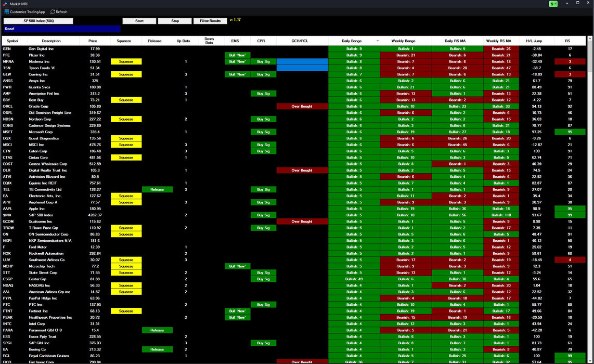Click Over Bought indicator for Oracle Corp
This screenshot has height=364, width=594.
302,106
